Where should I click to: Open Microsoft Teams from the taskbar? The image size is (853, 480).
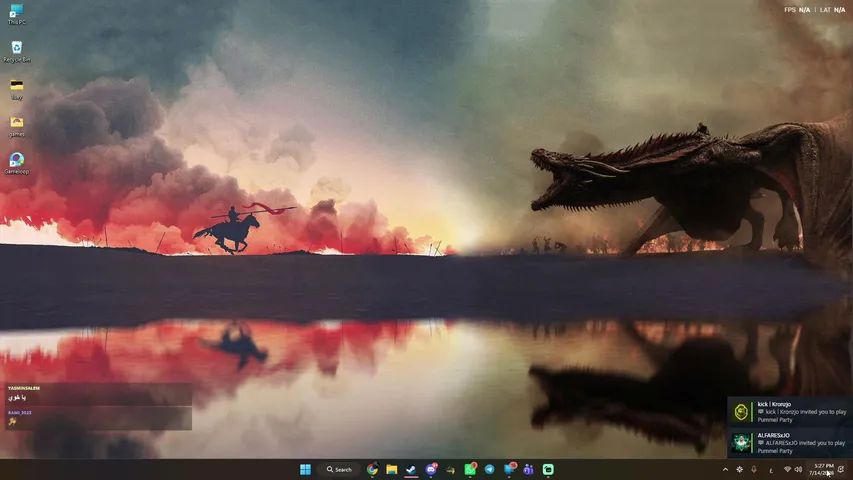click(528, 469)
